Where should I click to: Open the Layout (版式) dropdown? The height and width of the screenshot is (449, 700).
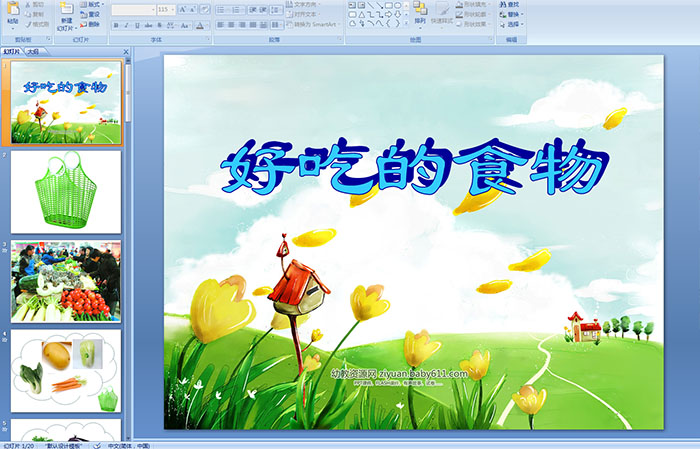pyautogui.click(x=92, y=4)
